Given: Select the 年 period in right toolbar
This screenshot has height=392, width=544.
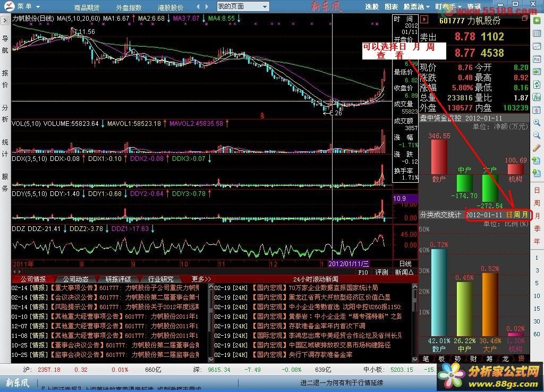Looking at the screenshot, I should [x=537, y=241].
